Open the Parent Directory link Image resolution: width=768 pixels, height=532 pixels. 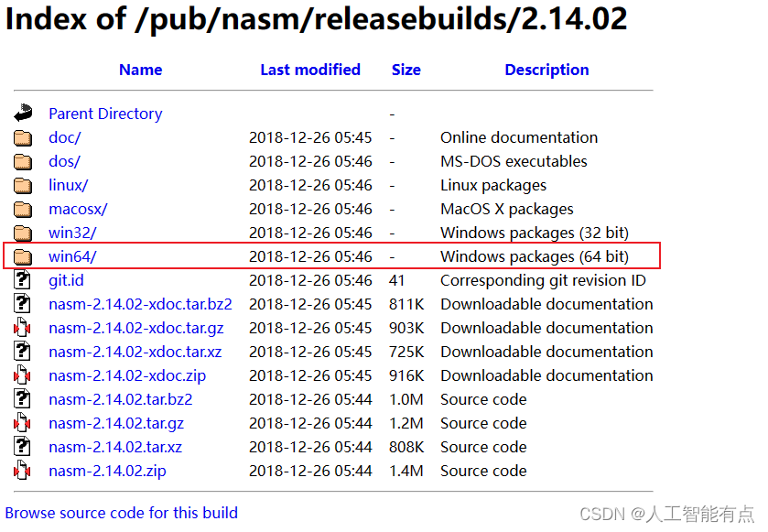[105, 114]
